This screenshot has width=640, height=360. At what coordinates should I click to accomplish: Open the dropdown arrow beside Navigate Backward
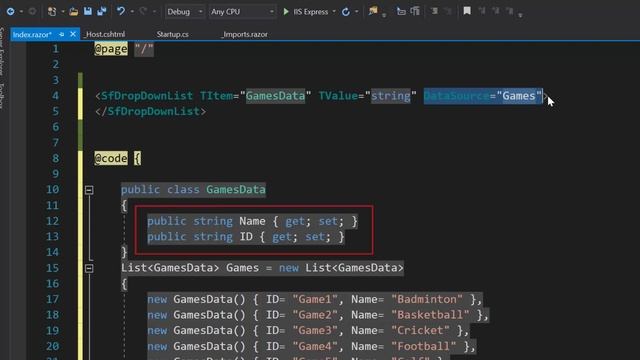pyautogui.click(x=21, y=11)
